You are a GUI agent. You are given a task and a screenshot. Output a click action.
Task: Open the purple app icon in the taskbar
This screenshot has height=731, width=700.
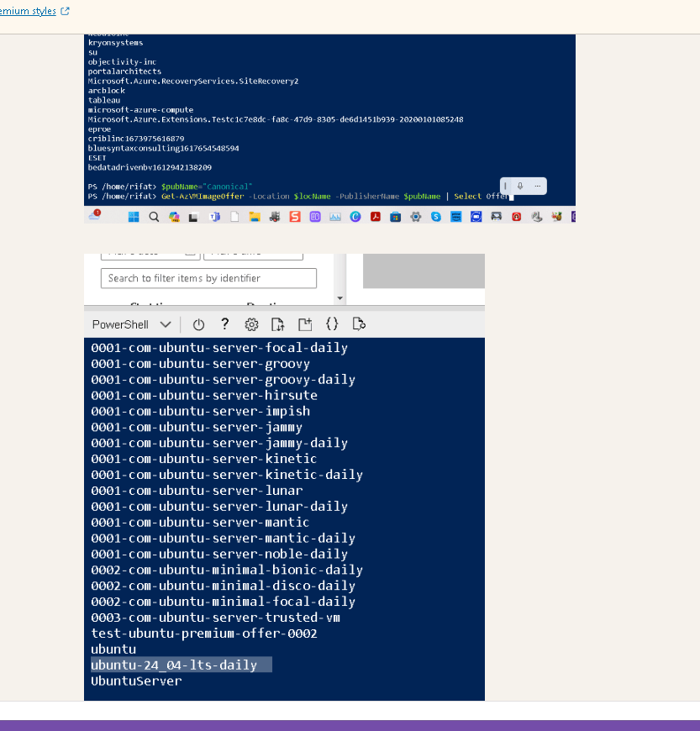(315, 217)
